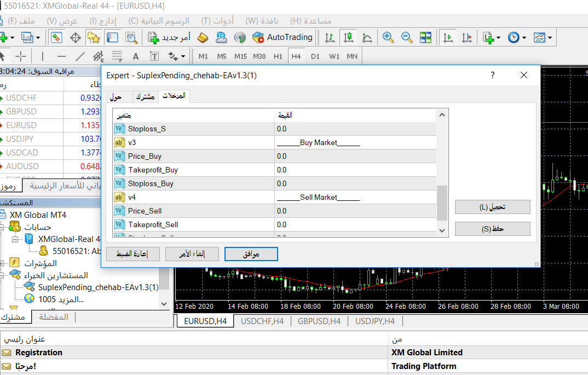Viewport: 588px width, 375px height.
Task: Zoom in on the chart
Action: [388, 37]
